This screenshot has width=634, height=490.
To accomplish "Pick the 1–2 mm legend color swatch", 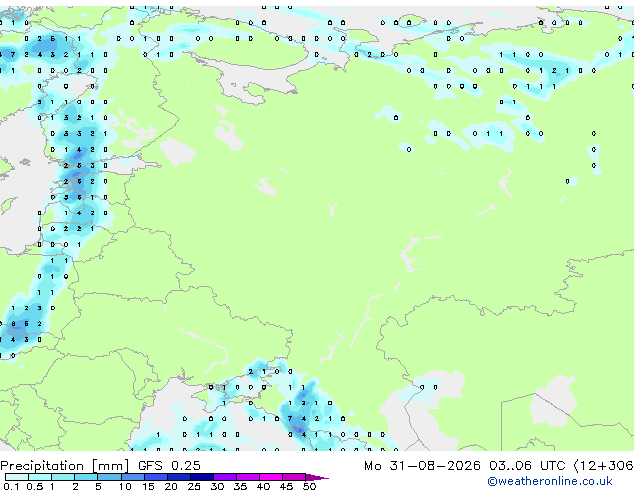I will click(x=63, y=477).
